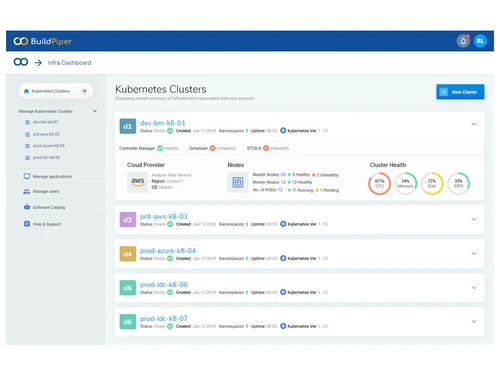Click the BuildPiper logo in header
Screen dimensions: 500x375
click(43, 41)
